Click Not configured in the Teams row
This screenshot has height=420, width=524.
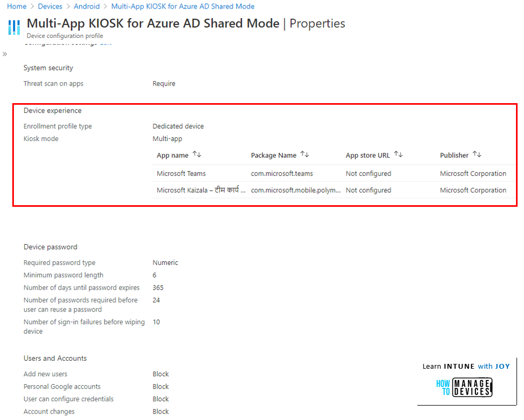click(368, 174)
